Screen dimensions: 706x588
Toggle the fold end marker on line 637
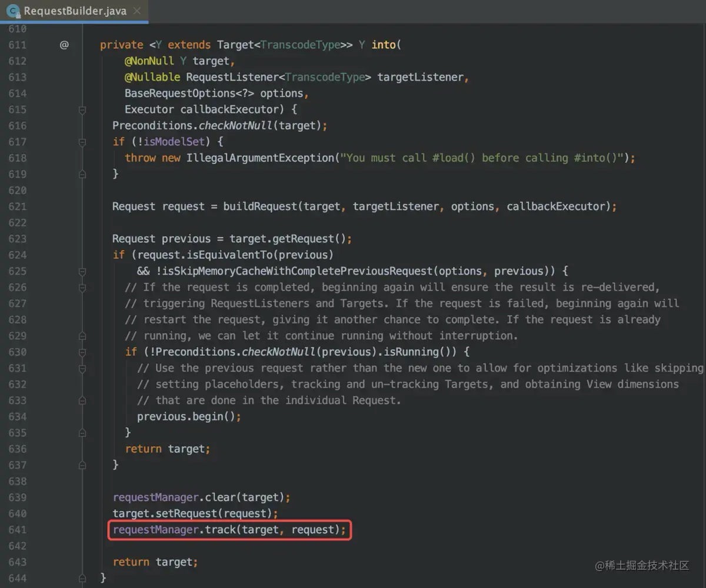coord(82,465)
